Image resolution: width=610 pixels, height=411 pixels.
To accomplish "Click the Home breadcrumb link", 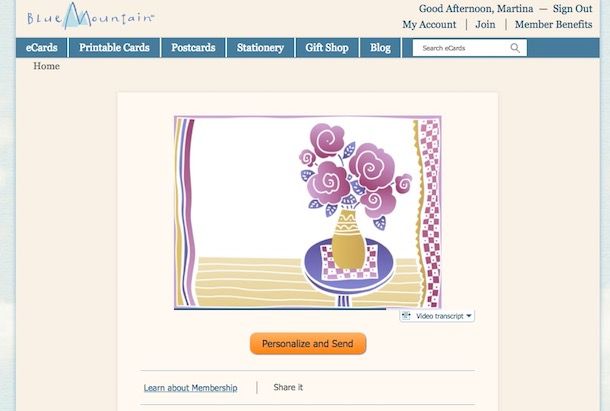I will click(x=46, y=66).
